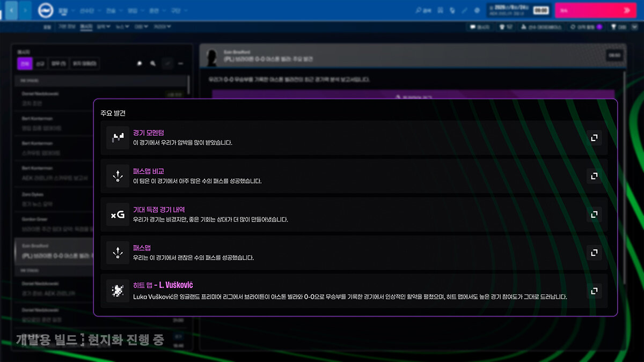The height and width of the screenshot is (362, 644).
Task: Click the heat map icon for L. Vušković
Action: (x=118, y=291)
